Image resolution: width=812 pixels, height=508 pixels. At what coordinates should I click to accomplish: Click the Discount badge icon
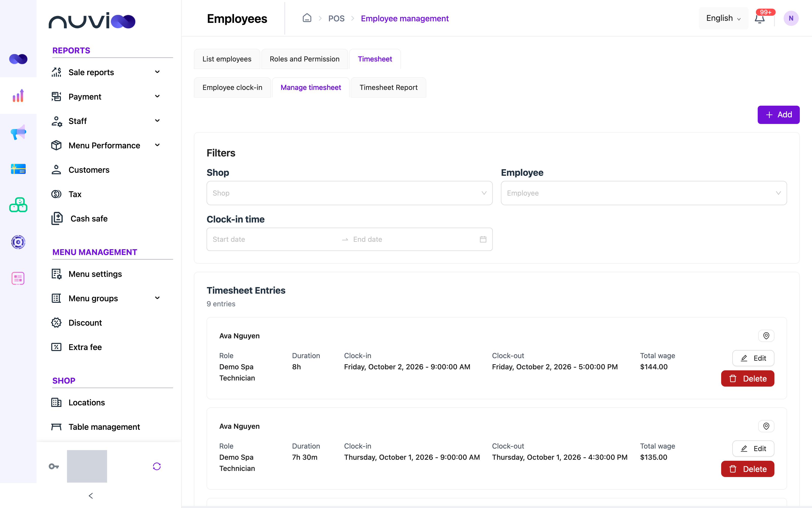click(x=56, y=323)
